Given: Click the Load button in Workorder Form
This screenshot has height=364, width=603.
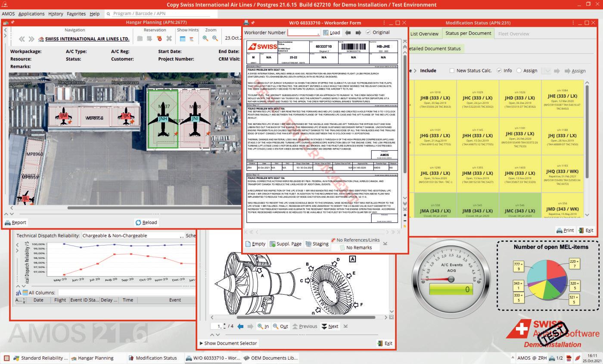Looking at the screenshot, I should [332, 32].
